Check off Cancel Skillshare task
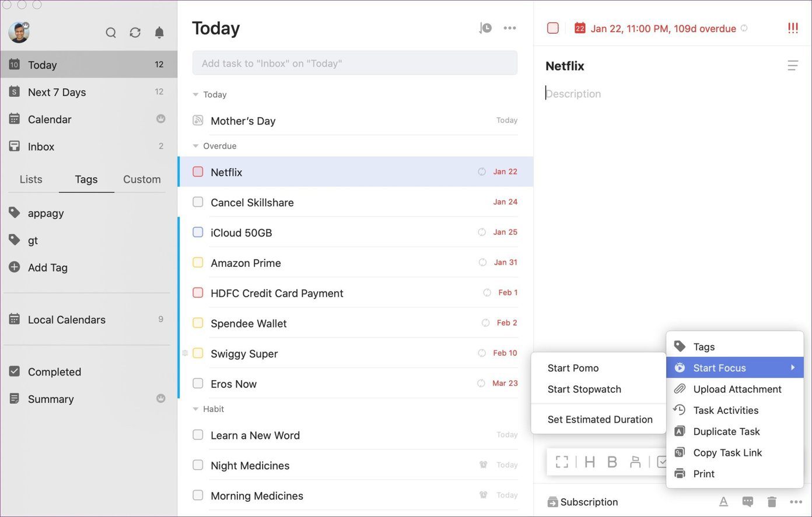This screenshot has height=517, width=812. 198,202
